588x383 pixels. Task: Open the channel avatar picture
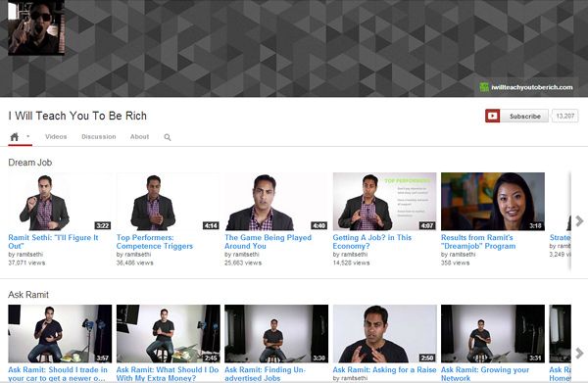36,27
